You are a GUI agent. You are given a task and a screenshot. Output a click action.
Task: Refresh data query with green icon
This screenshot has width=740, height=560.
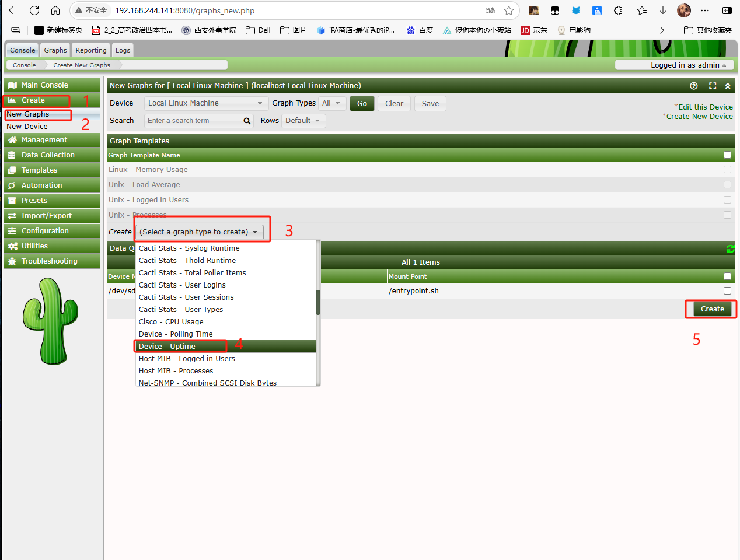[730, 249]
